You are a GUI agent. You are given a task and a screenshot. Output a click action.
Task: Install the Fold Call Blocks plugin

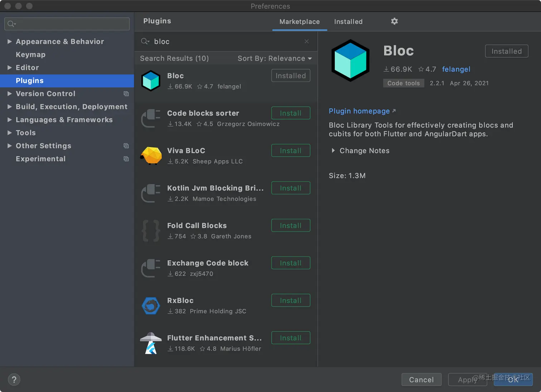click(291, 226)
